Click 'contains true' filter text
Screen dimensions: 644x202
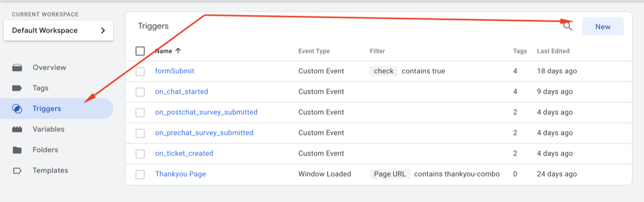point(423,71)
